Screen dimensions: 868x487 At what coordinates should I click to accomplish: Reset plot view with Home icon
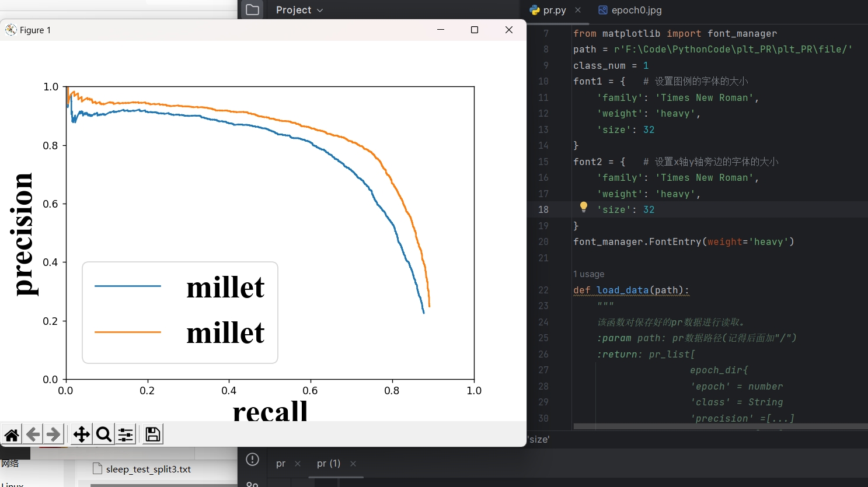pyautogui.click(x=12, y=435)
